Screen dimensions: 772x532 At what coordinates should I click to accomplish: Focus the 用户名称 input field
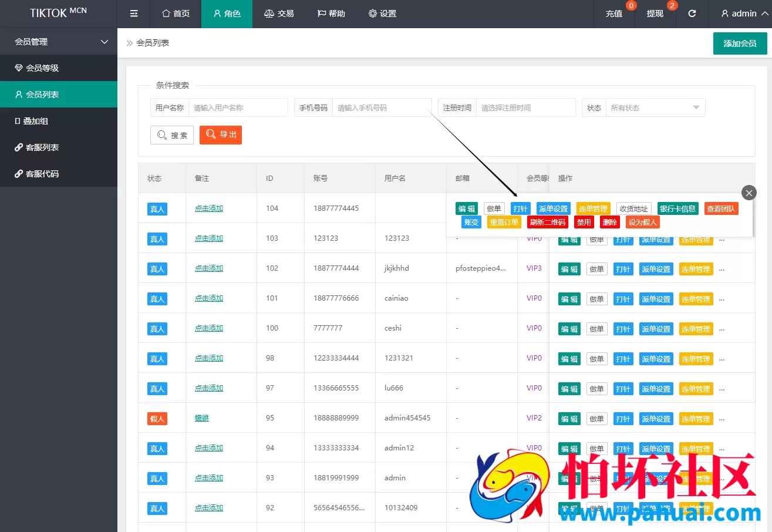(238, 108)
